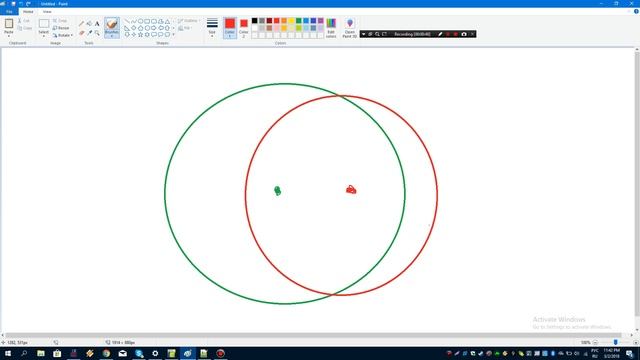Image resolution: width=640 pixels, height=360 pixels.
Task: Open the shape Fill dropdown
Action: [185, 28]
